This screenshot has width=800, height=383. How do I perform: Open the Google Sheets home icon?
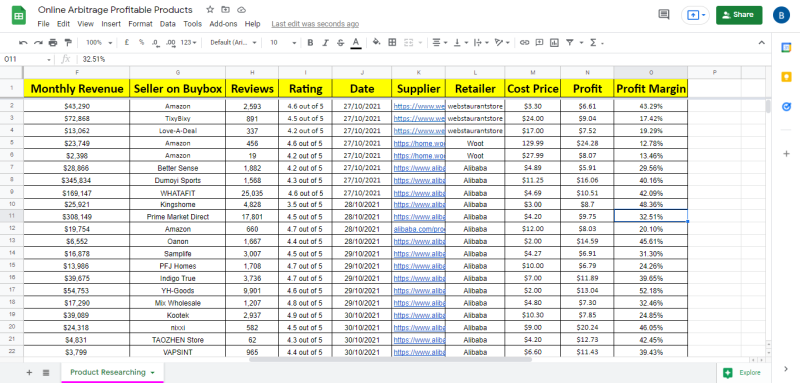coord(19,15)
